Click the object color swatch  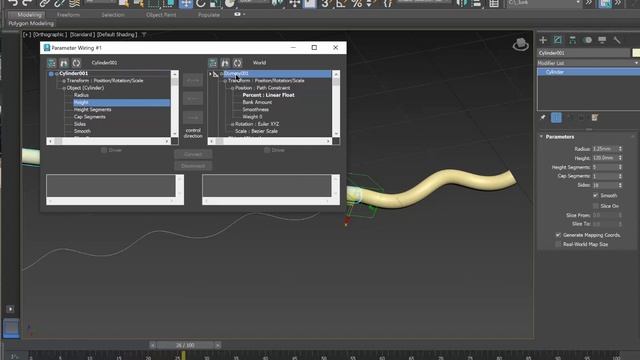pos(636,53)
